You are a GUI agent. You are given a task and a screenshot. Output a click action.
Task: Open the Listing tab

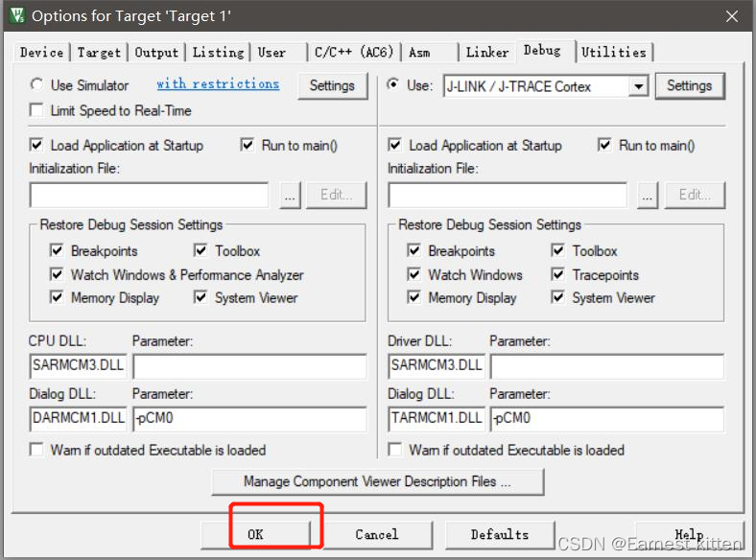(218, 52)
